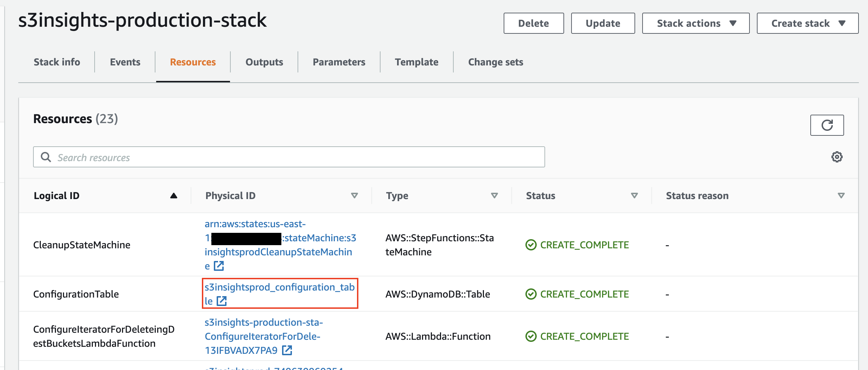Click the Type column header text
This screenshot has height=370, width=868.
[397, 196]
